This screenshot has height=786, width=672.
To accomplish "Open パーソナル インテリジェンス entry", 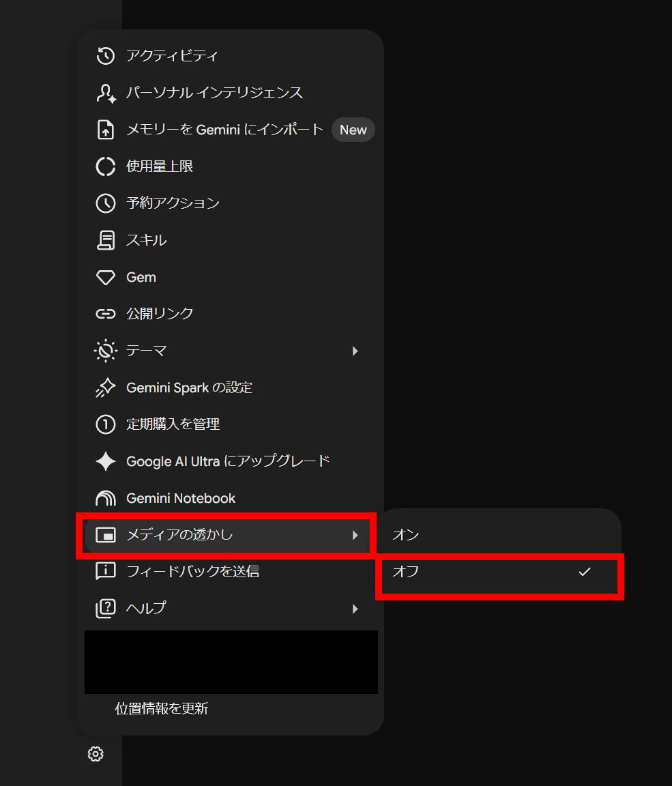I will tap(231, 93).
